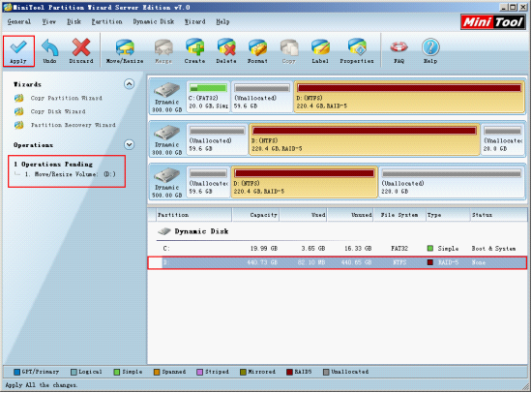Screen dimensions: 532x393
Task: Click the Copy toolbar icon
Action: tap(289, 51)
